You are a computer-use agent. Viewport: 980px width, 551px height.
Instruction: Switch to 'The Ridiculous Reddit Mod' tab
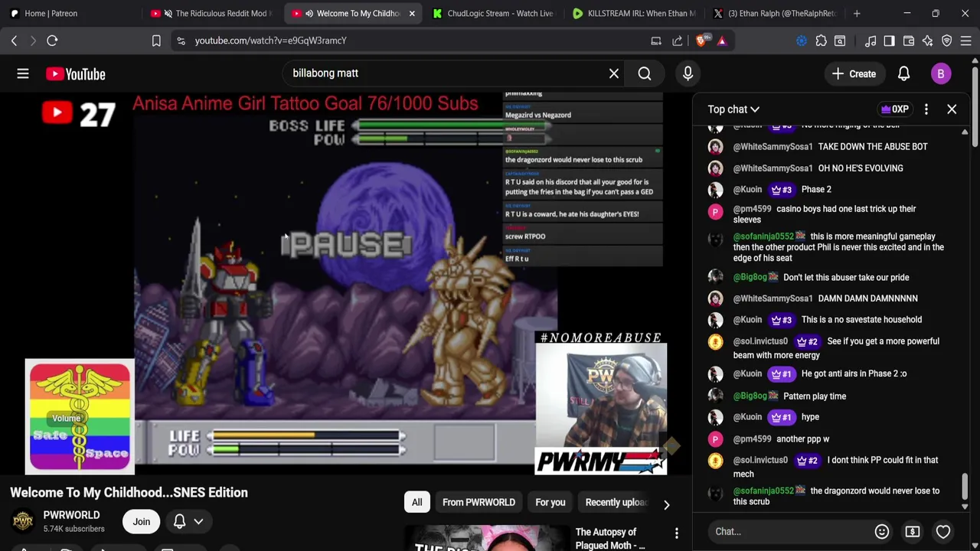point(211,13)
